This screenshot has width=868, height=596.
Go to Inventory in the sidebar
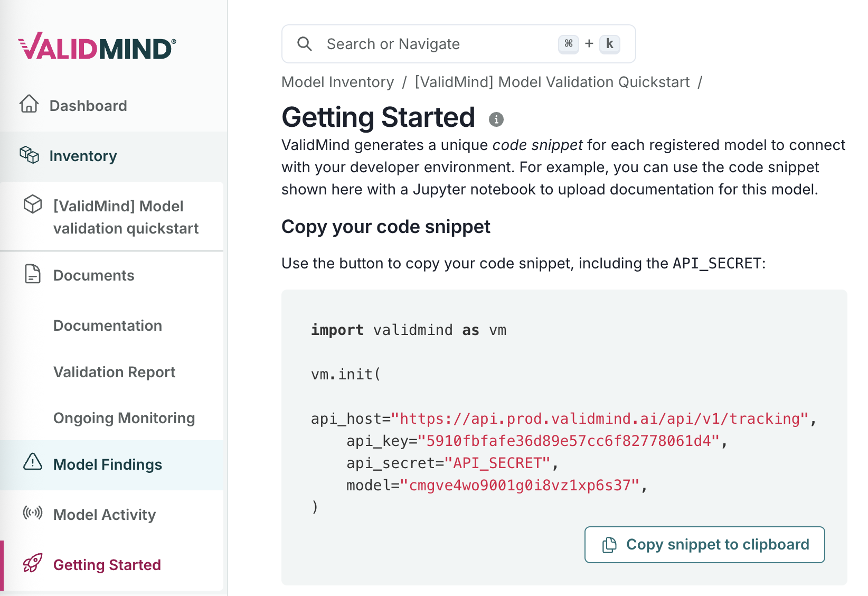tap(83, 156)
